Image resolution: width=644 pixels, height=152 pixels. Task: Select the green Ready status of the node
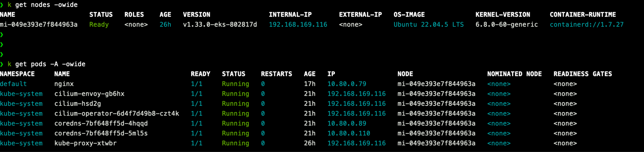(x=99, y=24)
